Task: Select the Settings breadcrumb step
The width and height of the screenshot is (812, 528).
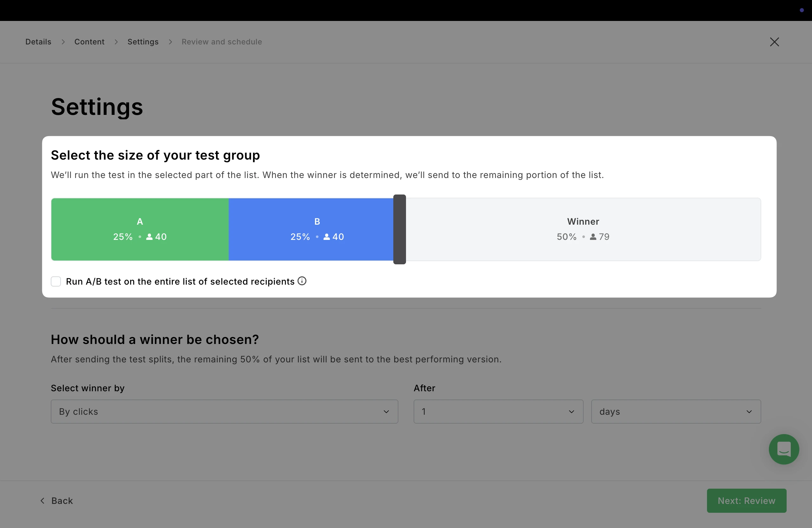Action: click(143, 42)
